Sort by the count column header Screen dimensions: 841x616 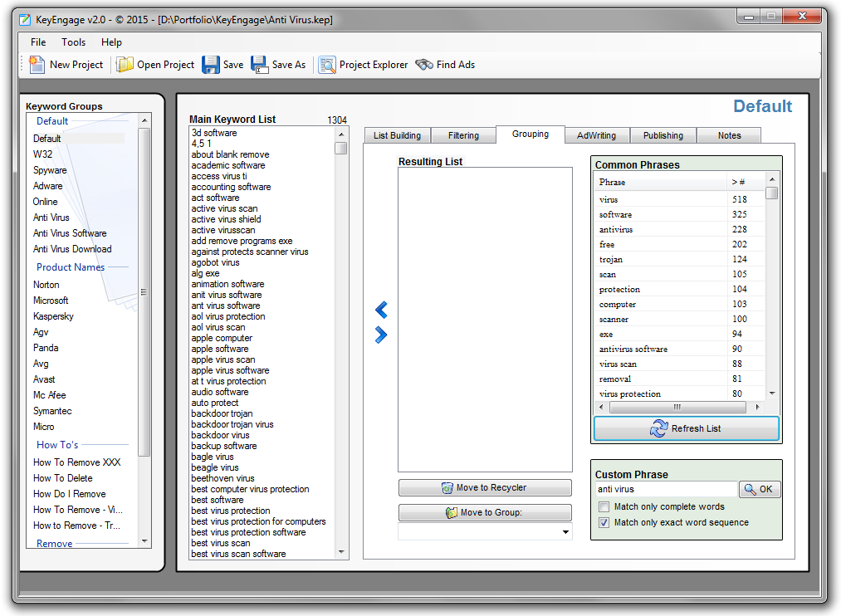pos(745,182)
